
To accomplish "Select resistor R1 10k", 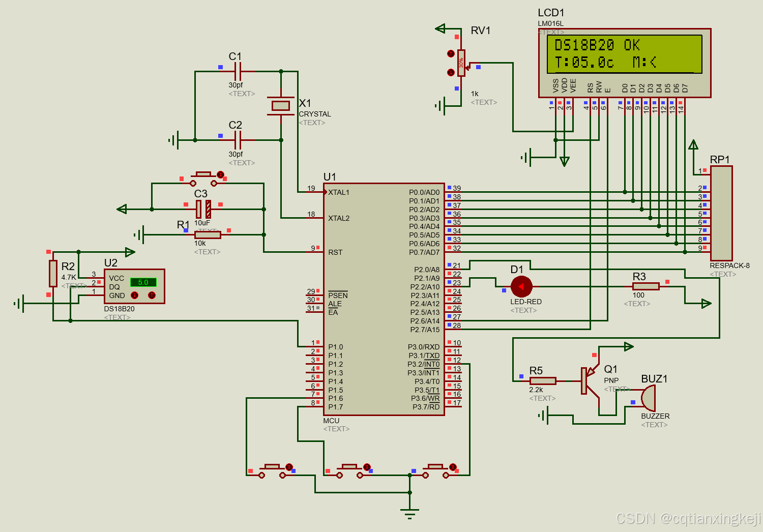I will tap(208, 234).
